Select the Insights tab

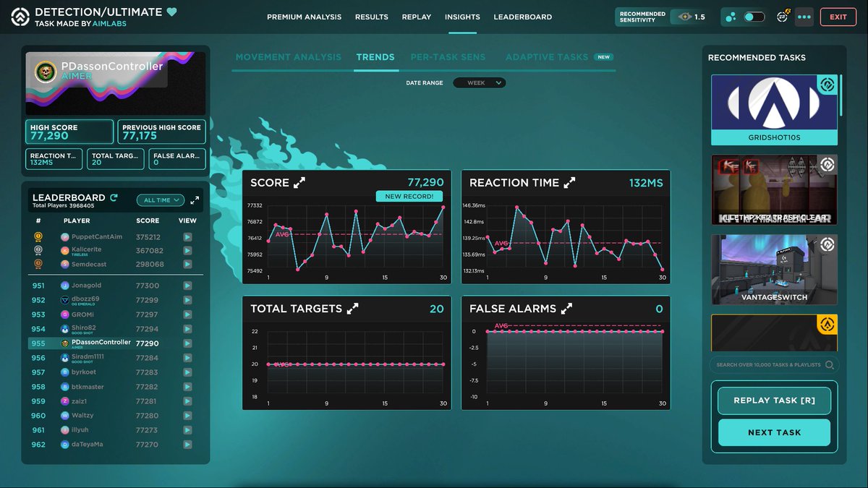[x=462, y=17]
